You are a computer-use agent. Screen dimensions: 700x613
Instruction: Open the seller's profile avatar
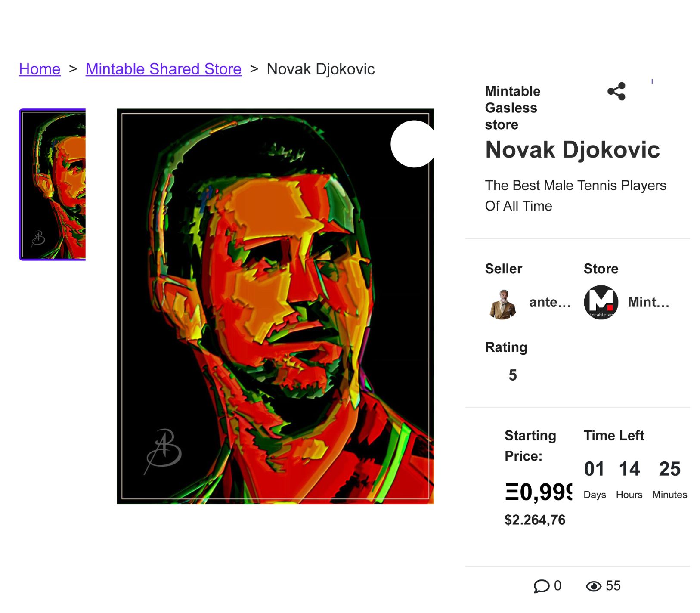pyautogui.click(x=502, y=304)
